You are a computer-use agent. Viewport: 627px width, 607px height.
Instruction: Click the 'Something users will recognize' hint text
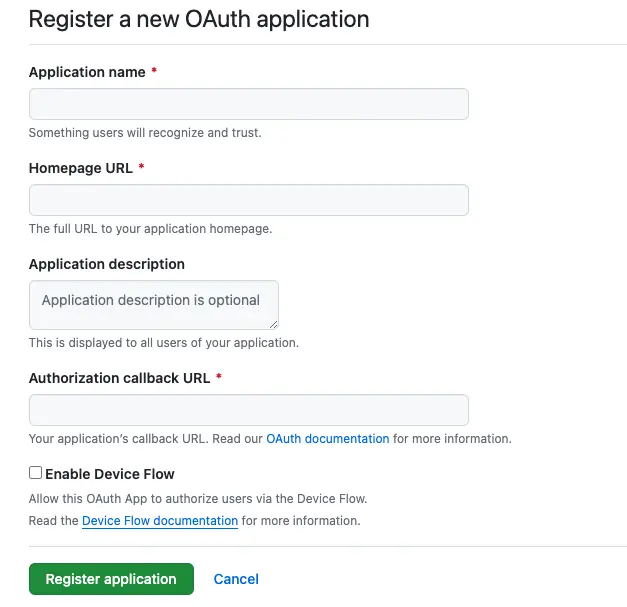point(145,132)
